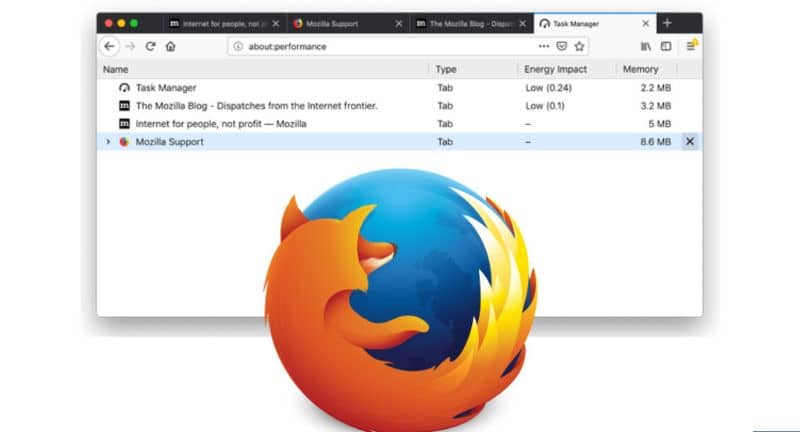Switch to The Mozilla Blog tab

472,23
